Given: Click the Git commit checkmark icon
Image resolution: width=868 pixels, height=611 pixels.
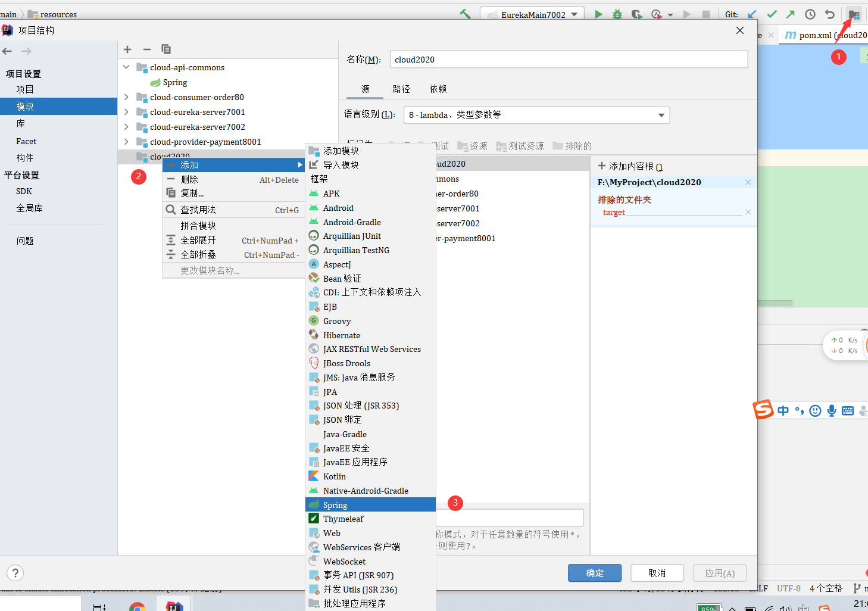Looking at the screenshot, I should coord(772,14).
